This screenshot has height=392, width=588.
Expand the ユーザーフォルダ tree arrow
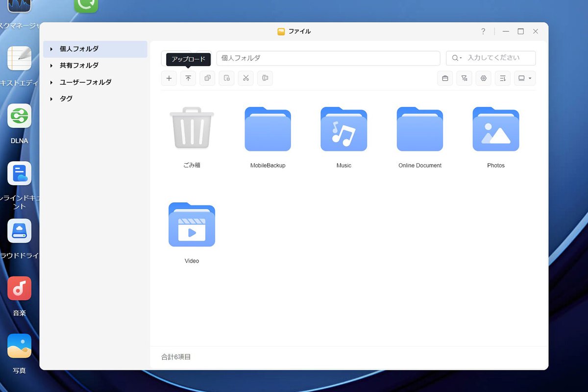(51, 82)
